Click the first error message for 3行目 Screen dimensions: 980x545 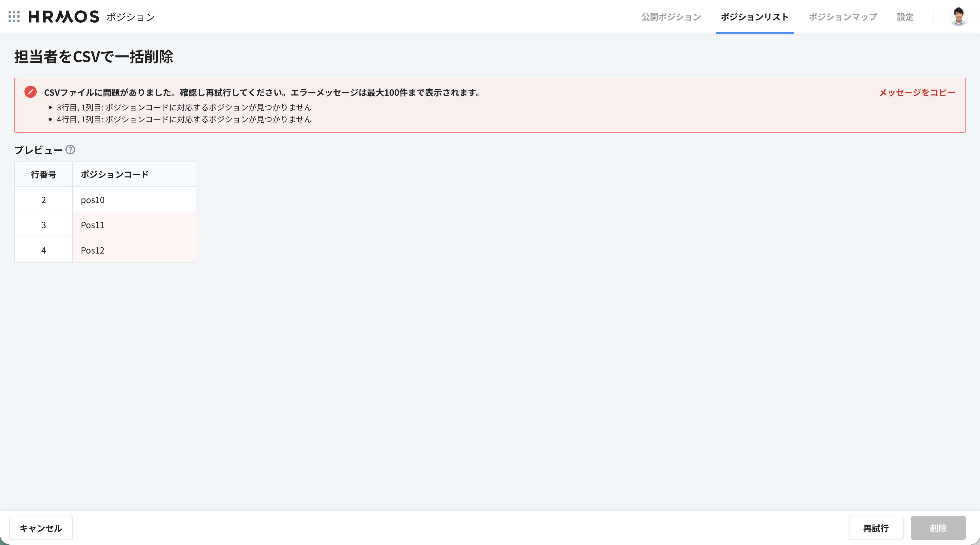[x=184, y=107]
